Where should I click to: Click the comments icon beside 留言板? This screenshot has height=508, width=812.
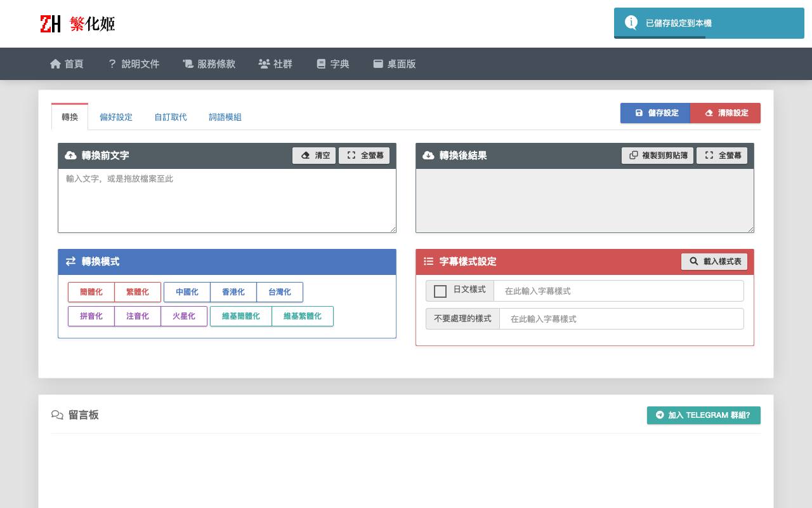[x=57, y=415]
